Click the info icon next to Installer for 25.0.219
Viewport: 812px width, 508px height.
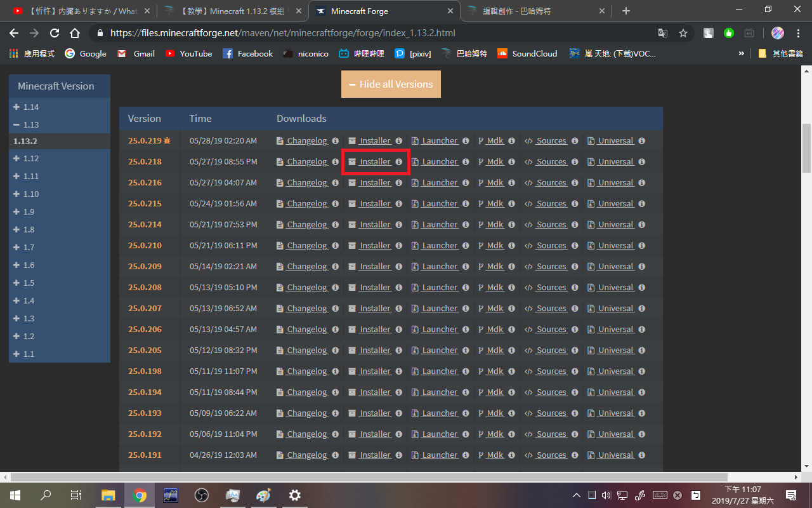[399, 141]
